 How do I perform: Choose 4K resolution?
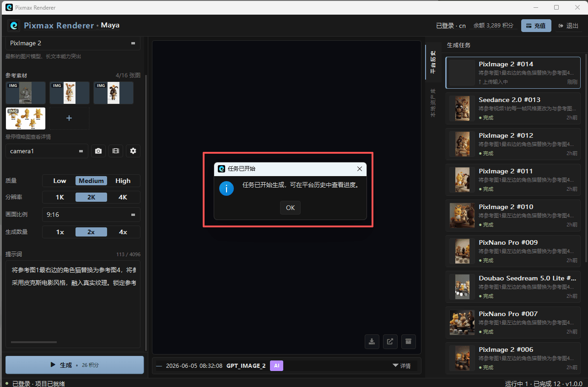123,197
